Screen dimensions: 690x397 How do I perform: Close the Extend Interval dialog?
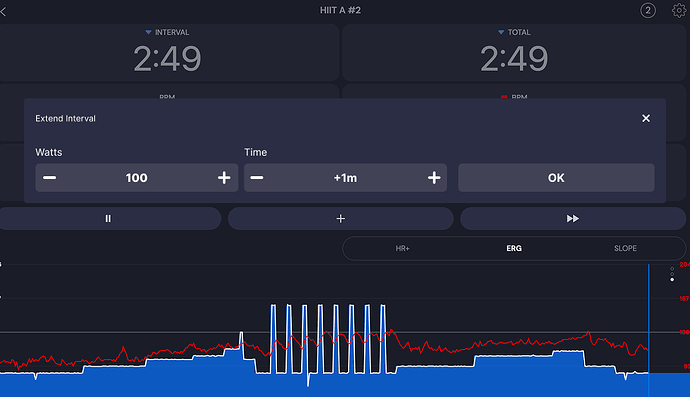tap(646, 118)
